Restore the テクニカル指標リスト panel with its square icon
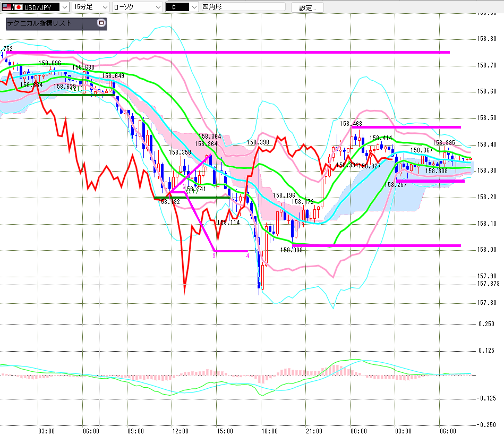The width and height of the screenshot is (504, 435). [101, 23]
